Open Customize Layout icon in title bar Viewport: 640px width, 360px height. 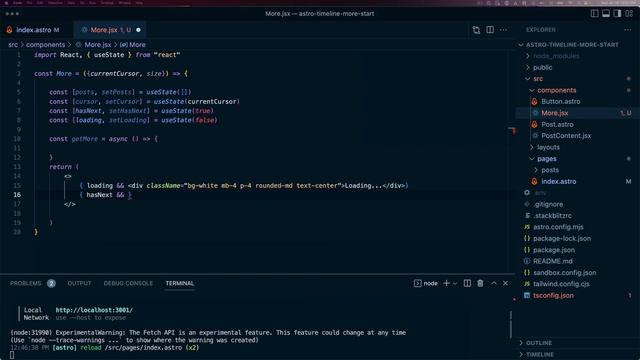click(629, 13)
